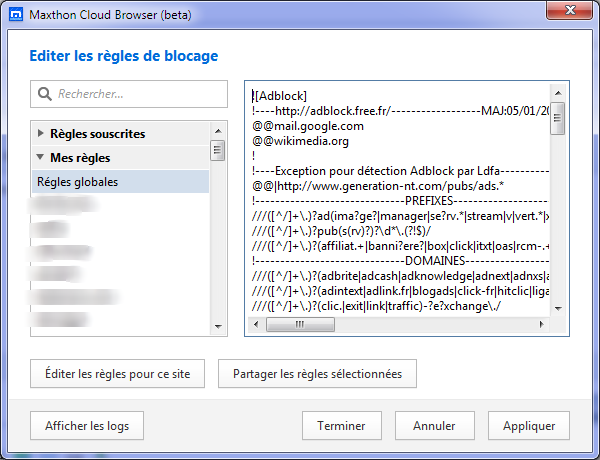Click the Annuler button

(x=435, y=426)
